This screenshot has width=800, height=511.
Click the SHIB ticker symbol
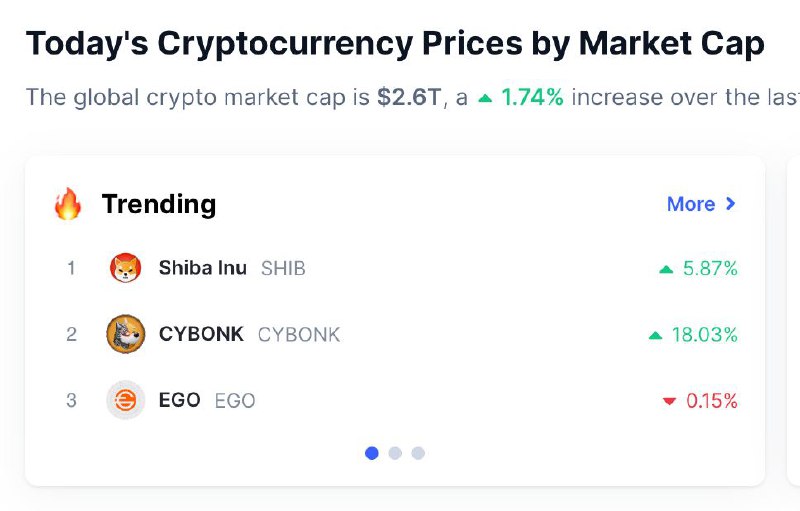click(283, 268)
